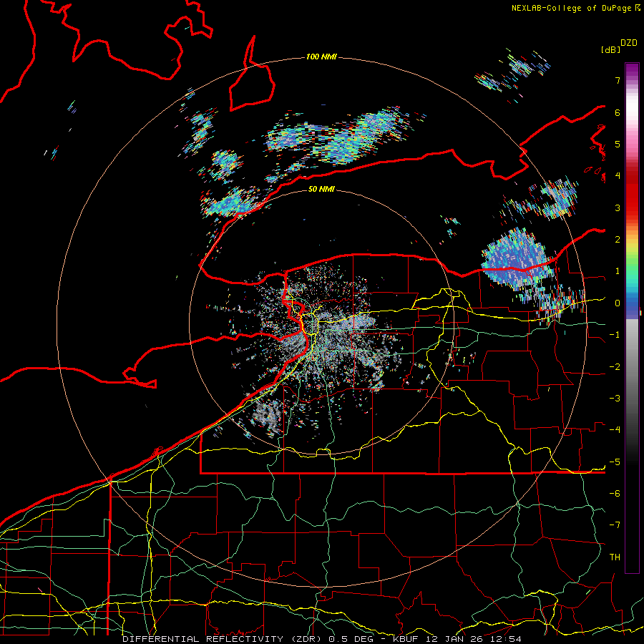The height and width of the screenshot is (644, 644).
Task: Click the "TH" label on the color scale
Action: click(x=615, y=557)
